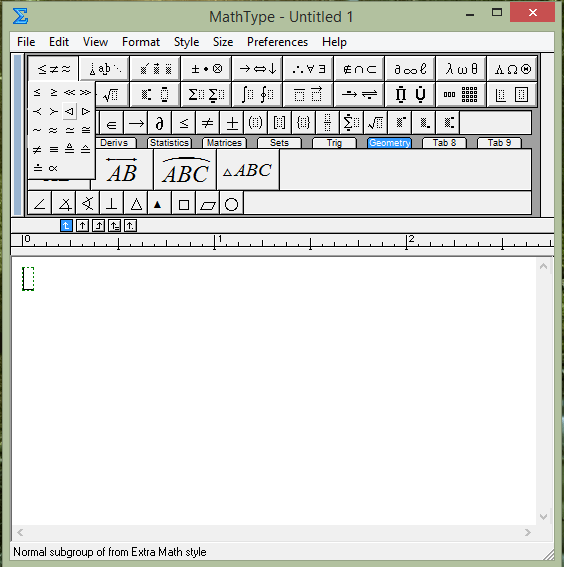The width and height of the screenshot is (564, 567).
Task: Open the embellishments palette
Action: click(155, 69)
